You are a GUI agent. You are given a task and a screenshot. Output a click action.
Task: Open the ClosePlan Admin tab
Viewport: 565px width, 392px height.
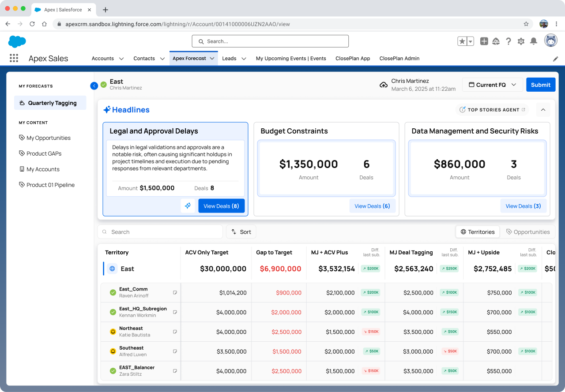(x=399, y=58)
